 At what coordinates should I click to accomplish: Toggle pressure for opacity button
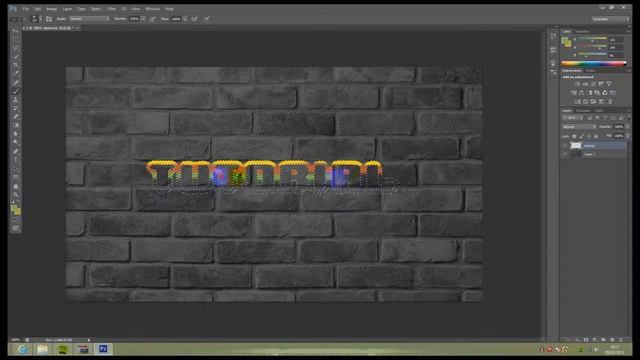point(152,19)
